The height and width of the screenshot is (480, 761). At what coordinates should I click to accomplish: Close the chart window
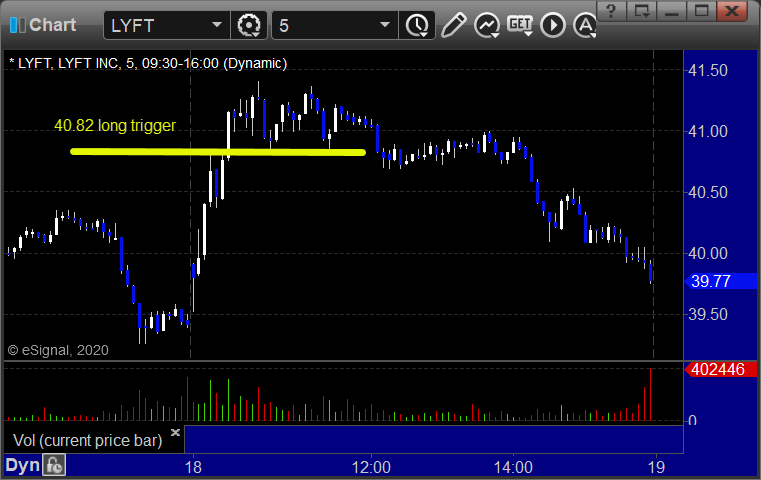(732, 11)
